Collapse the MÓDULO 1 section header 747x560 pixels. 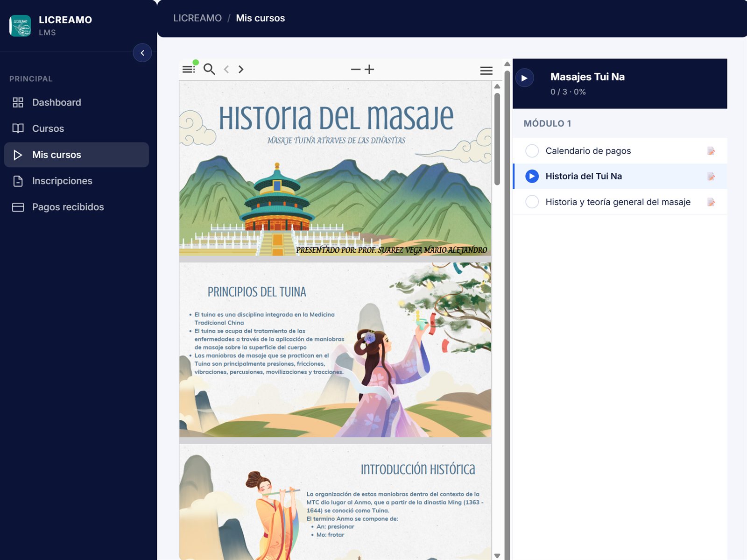(620, 123)
